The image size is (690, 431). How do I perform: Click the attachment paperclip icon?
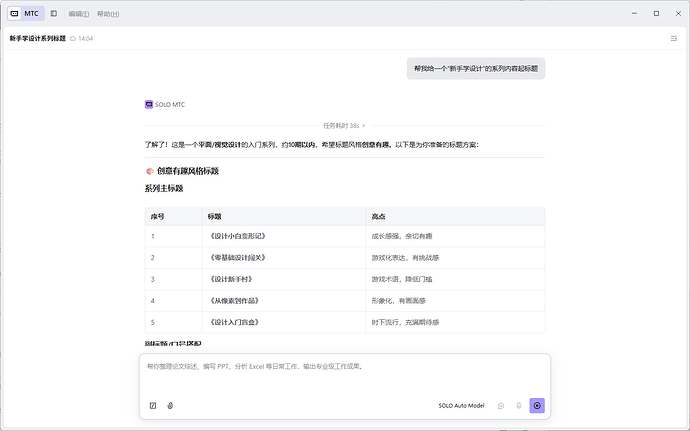(x=170, y=405)
